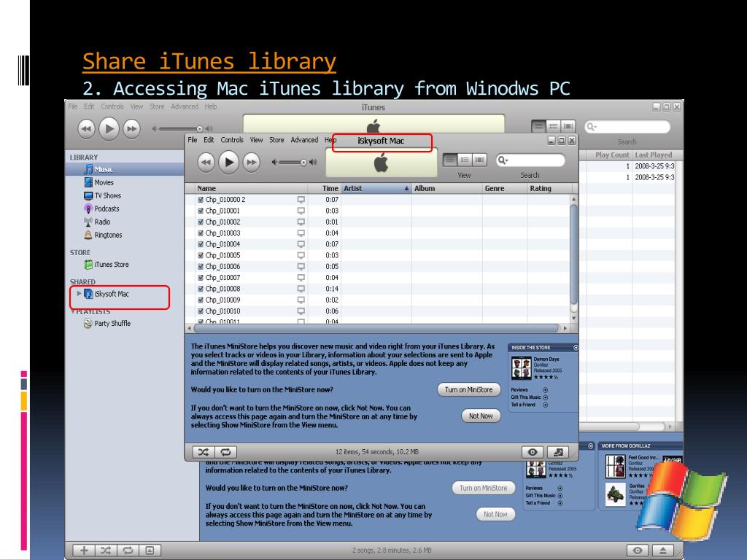Collapse the PLAYLISTS section triangle
The width and height of the screenshot is (747, 560).
click(x=72, y=311)
